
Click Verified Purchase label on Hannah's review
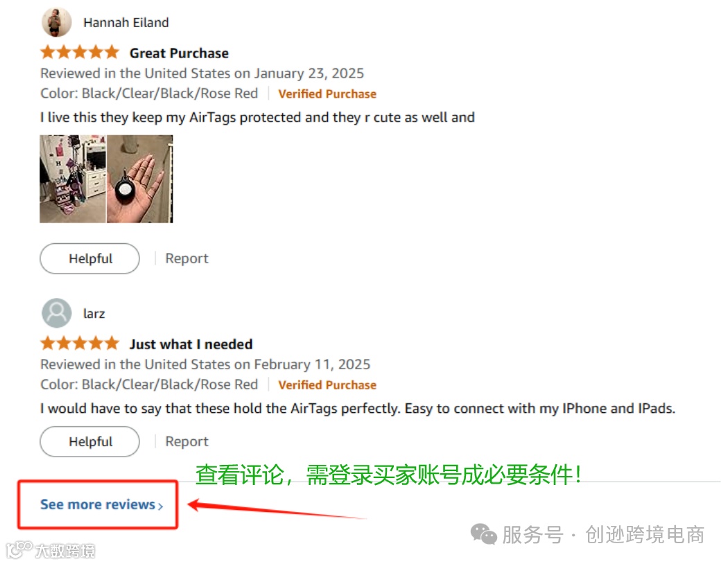(327, 94)
